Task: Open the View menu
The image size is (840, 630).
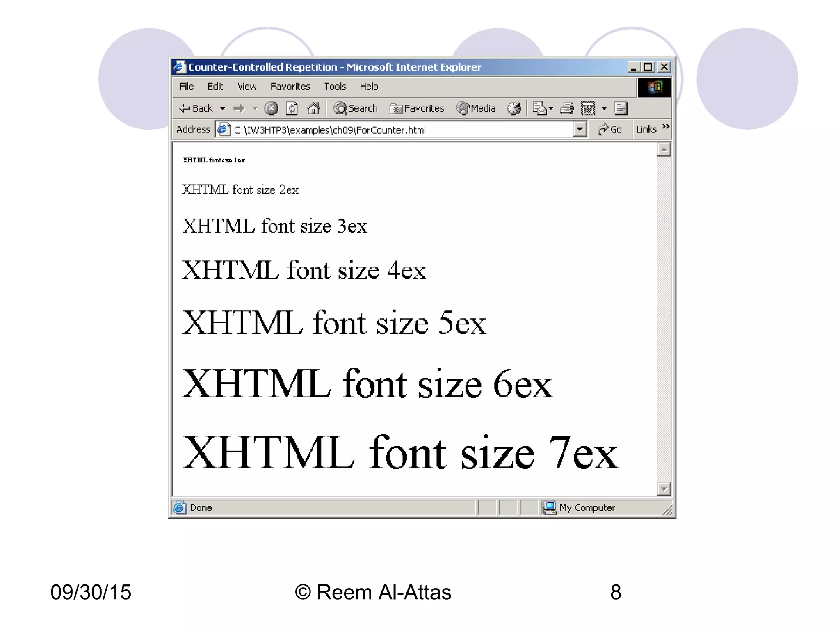Action: coord(247,87)
